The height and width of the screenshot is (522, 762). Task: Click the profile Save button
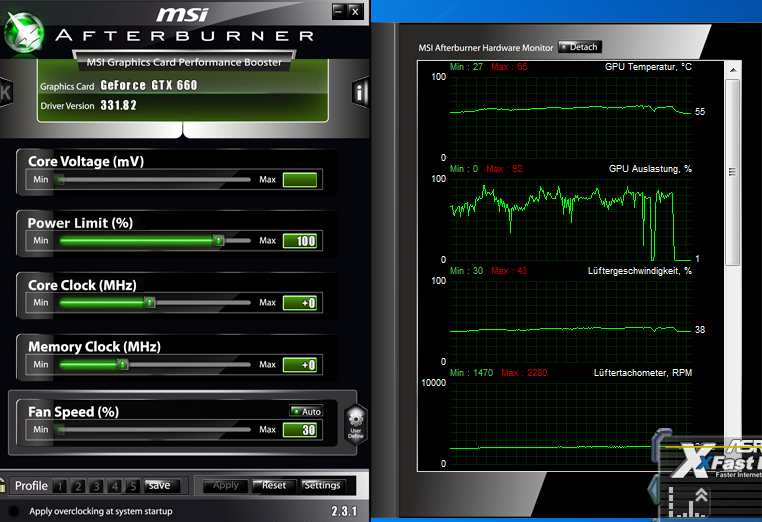[x=162, y=486]
